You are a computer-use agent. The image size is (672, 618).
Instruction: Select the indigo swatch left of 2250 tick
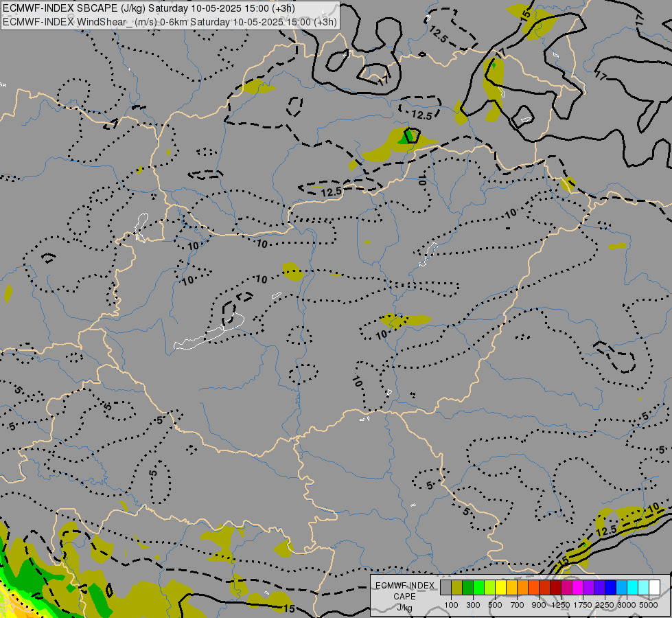click(x=599, y=588)
